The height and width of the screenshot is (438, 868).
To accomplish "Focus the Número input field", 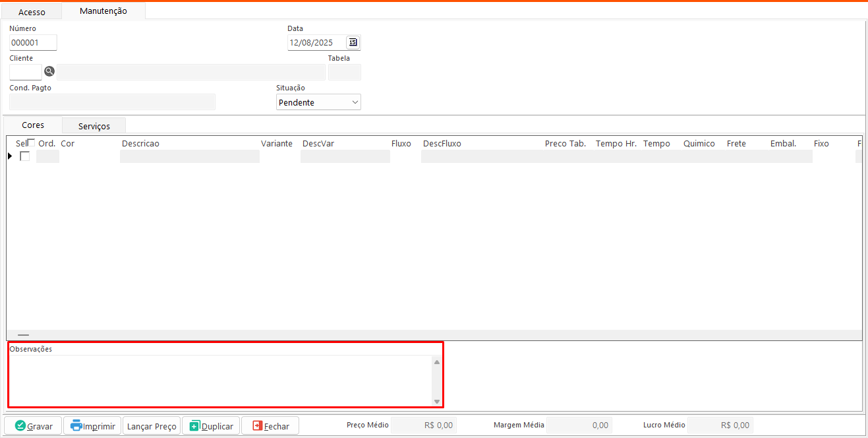I will (33, 43).
